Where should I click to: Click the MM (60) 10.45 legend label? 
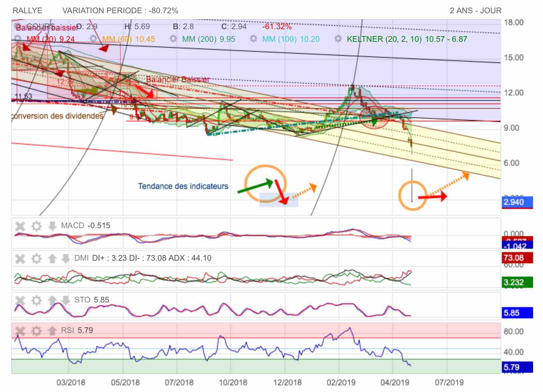click(128, 39)
